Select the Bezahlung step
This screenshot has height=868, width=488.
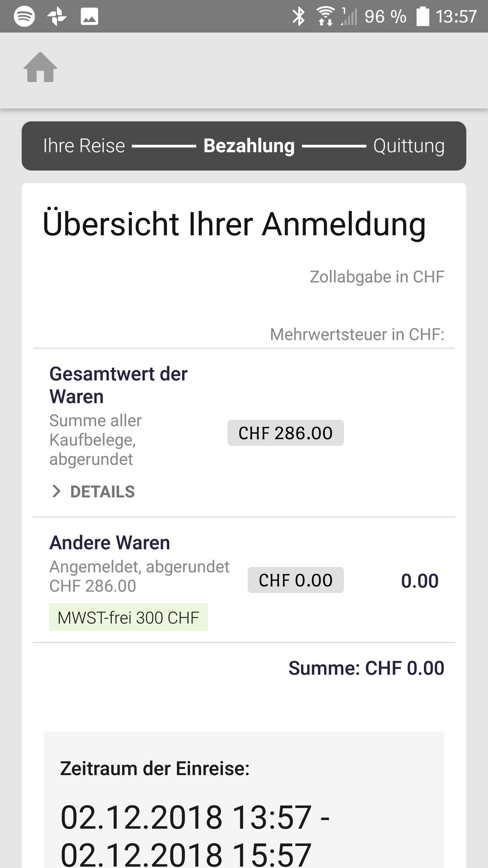tap(249, 146)
